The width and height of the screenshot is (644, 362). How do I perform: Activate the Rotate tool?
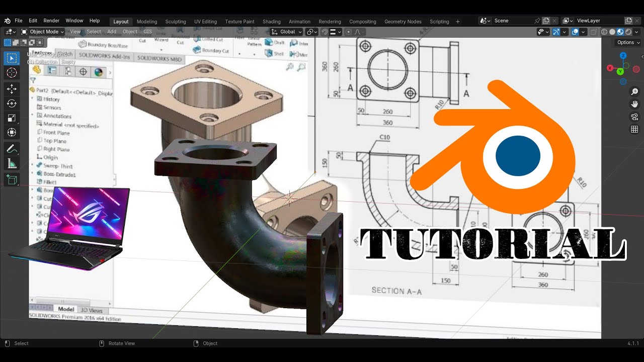coord(12,104)
